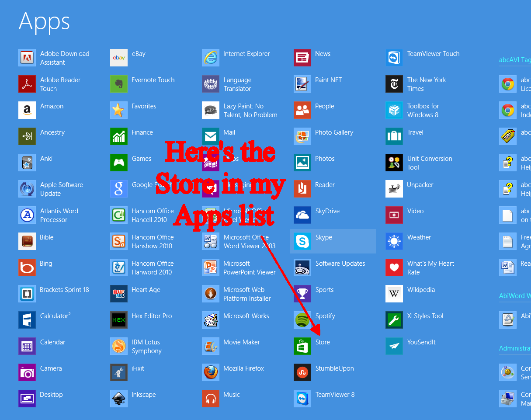Image resolution: width=531 pixels, height=420 pixels.
Task: Open the Unpacker icon
Action: click(x=394, y=189)
